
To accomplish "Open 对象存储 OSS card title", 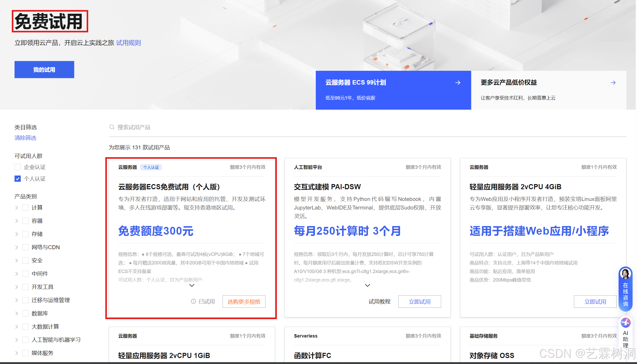I will pyautogui.click(x=492, y=355).
